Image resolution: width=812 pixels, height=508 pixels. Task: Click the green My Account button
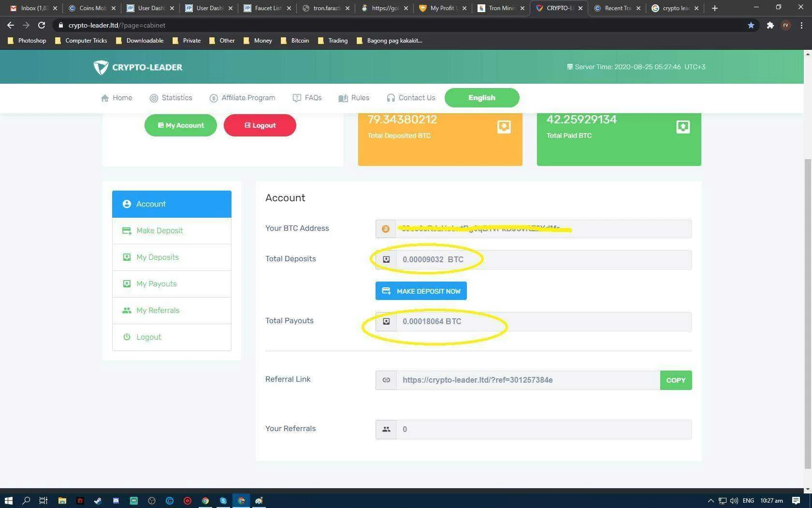[181, 125]
